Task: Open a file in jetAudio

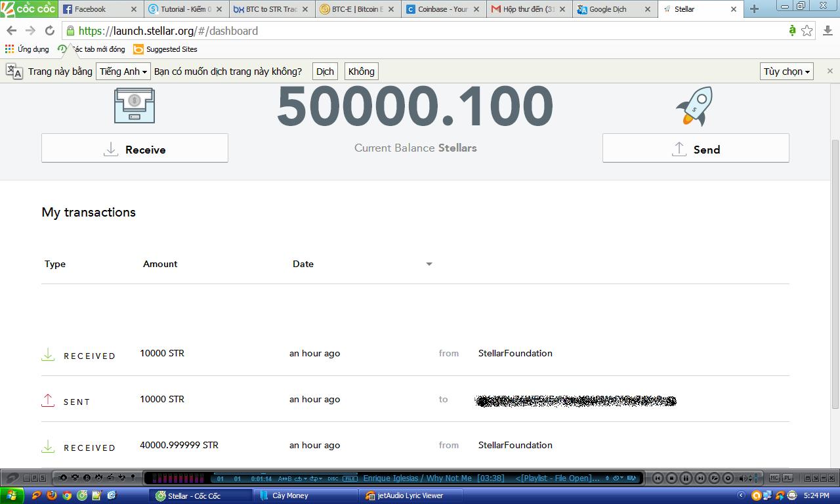Action: click(x=715, y=478)
